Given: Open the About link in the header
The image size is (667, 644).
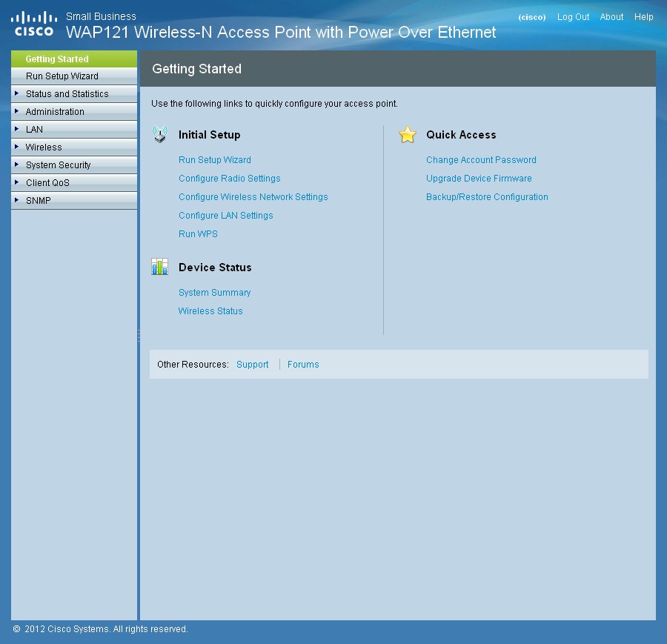Looking at the screenshot, I should 611,17.
